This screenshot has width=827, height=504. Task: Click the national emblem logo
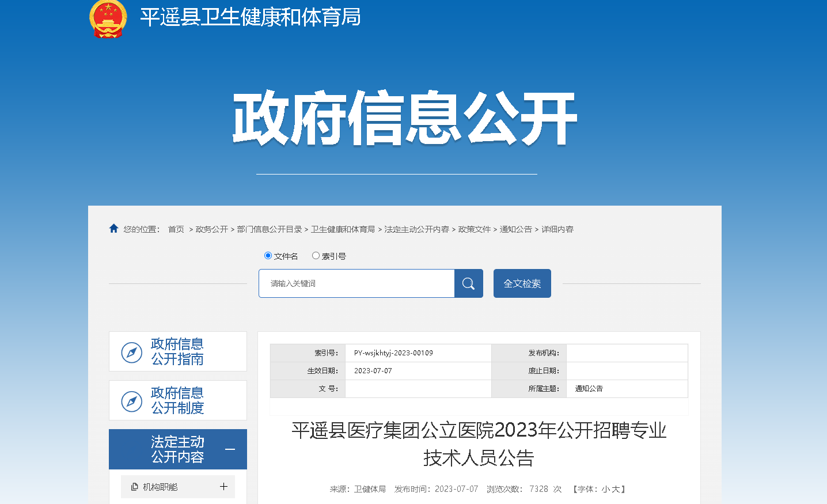coord(108,18)
